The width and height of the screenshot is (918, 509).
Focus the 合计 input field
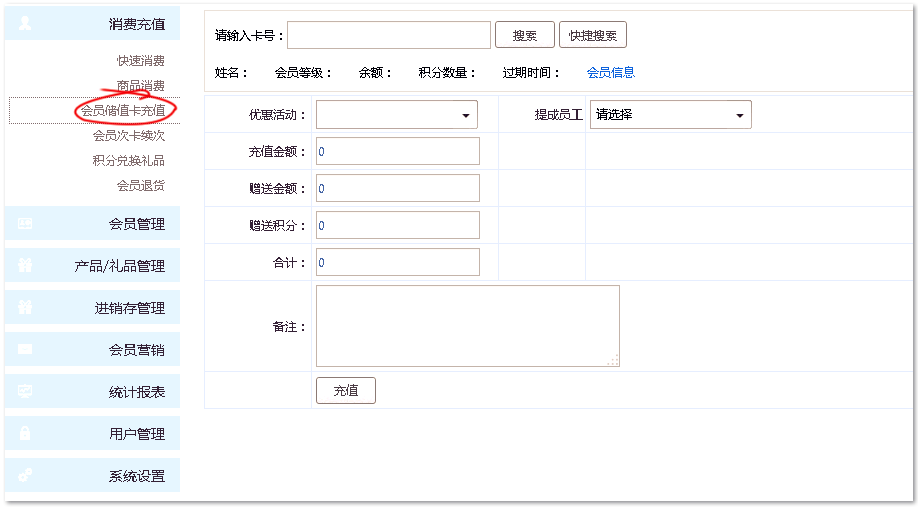pos(398,262)
